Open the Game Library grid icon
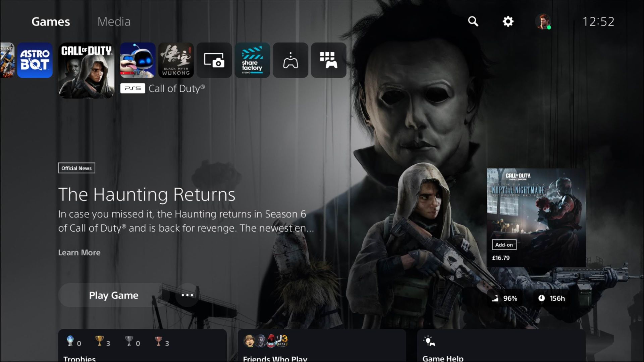This screenshot has height=362, width=644. click(329, 60)
